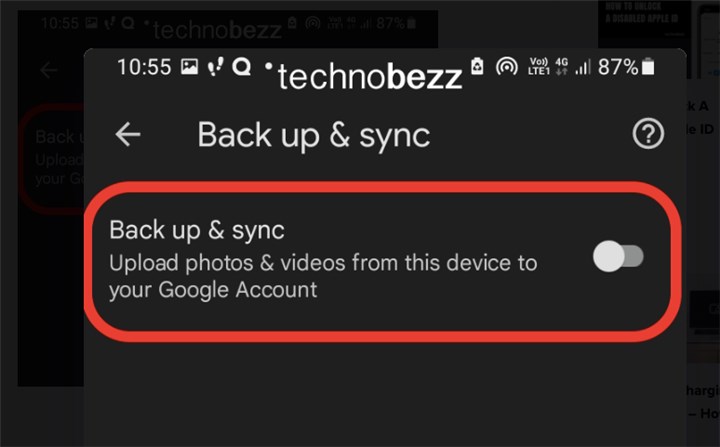The image size is (720, 447).
Task: Tap the Q search icon in status bar
Action: (241, 68)
